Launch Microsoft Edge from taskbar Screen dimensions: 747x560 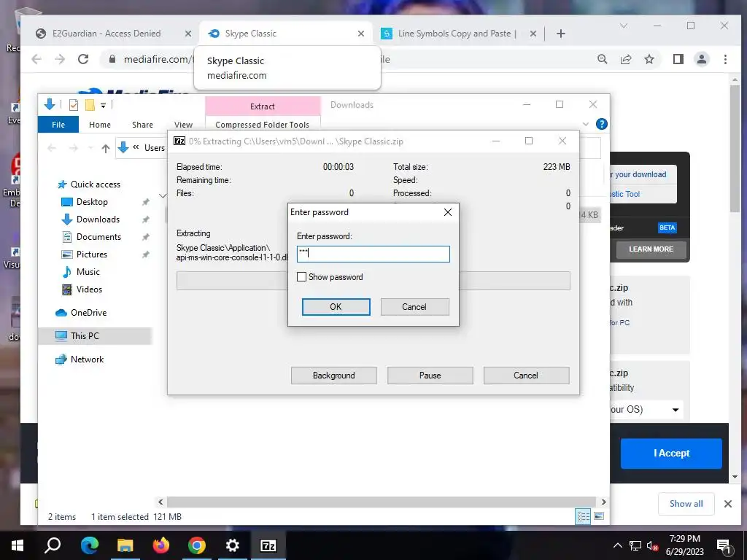90,545
